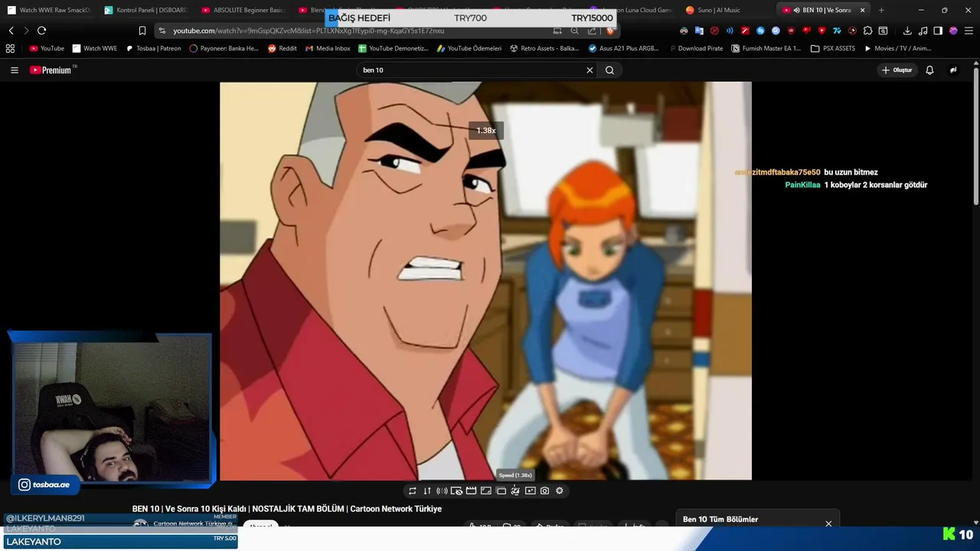
Task: Toggle the browser sidebar panel icon
Action: click(938, 31)
